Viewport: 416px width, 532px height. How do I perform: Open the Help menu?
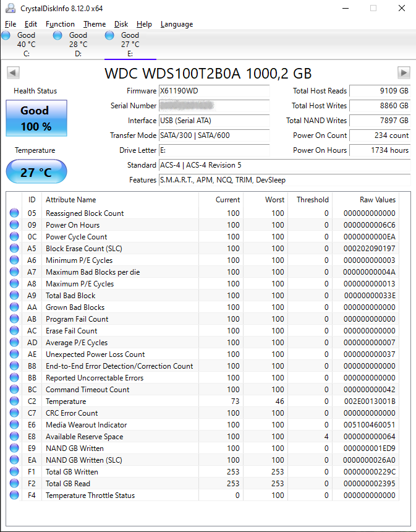pyautogui.click(x=144, y=24)
